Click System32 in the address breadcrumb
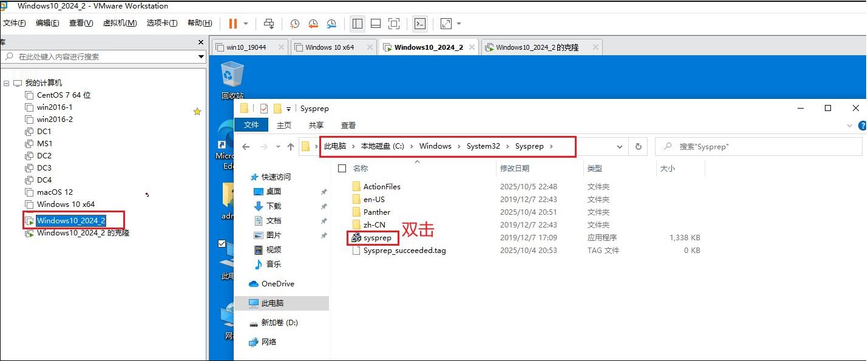This screenshot has height=361, width=868. [483, 146]
